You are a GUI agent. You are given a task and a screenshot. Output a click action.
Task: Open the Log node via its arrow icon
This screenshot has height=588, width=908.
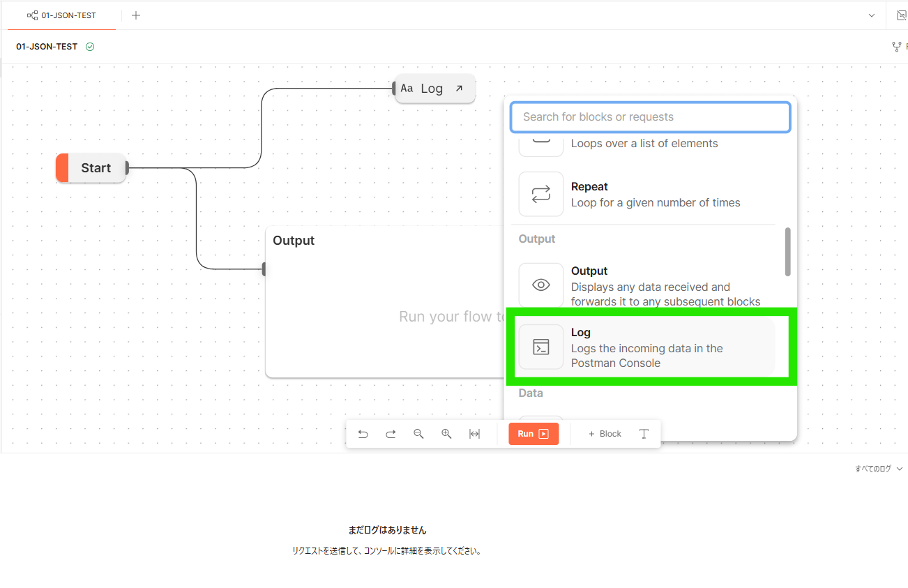(x=458, y=88)
